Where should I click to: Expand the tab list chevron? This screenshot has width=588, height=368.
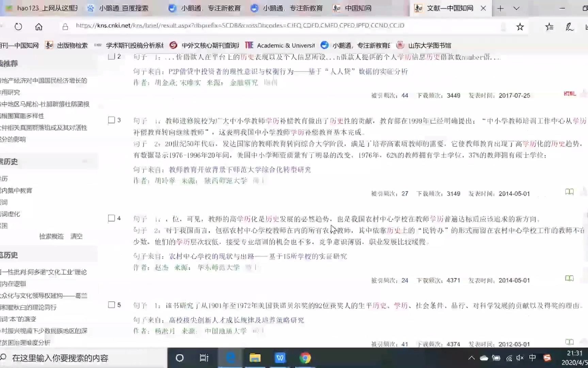pos(517,9)
